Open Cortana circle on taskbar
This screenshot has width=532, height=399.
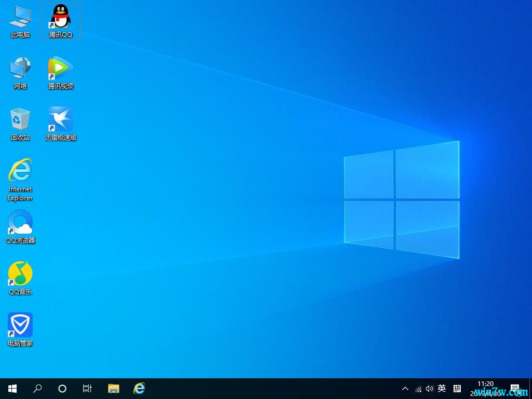click(62, 389)
